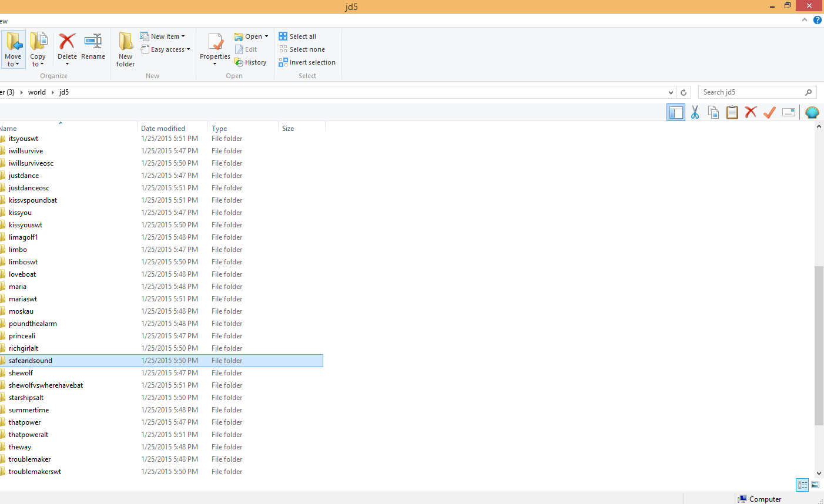
Task: Select the shewolfvswherehavebat folder
Action: (46, 385)
